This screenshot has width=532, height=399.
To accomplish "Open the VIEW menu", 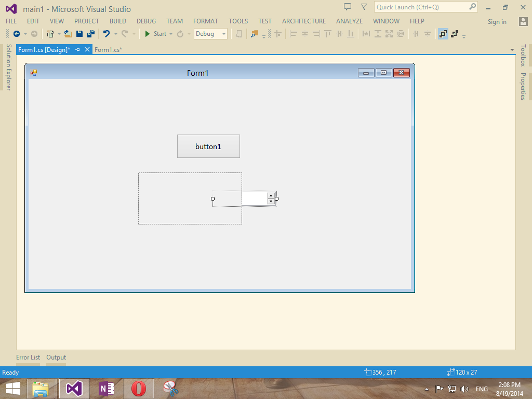I will 57,21.
